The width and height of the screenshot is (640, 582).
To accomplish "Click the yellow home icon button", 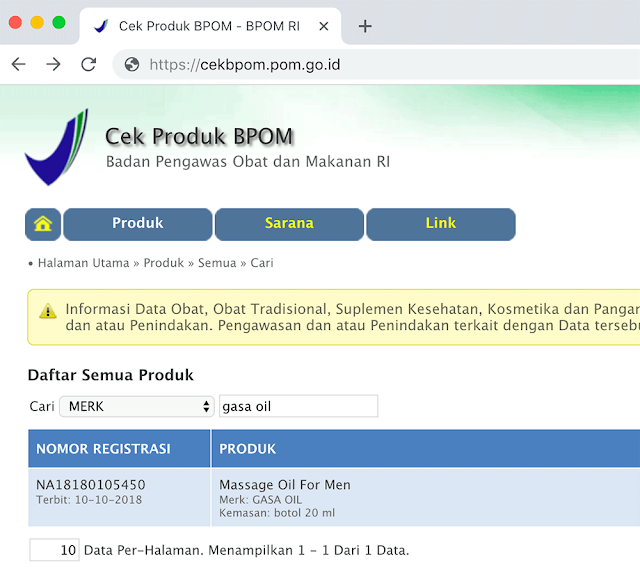I will pos(43,224).
